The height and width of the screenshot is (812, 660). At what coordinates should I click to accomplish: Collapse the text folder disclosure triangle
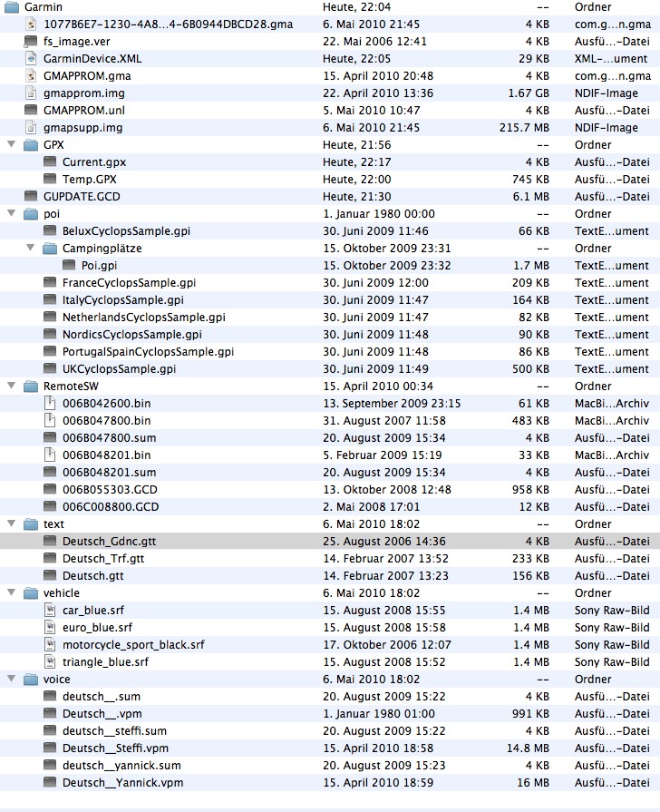tap(11, 523)
